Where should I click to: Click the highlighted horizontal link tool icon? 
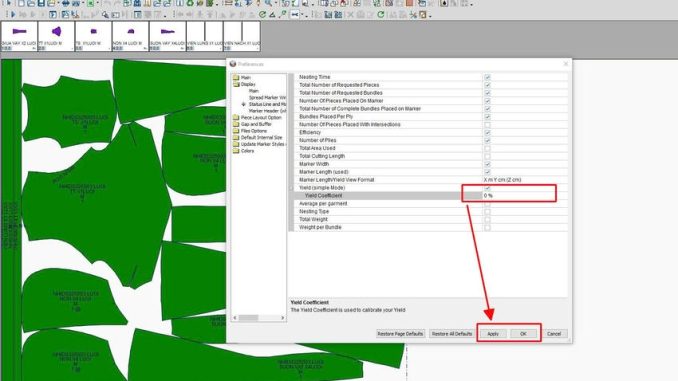tap(295, 14)
